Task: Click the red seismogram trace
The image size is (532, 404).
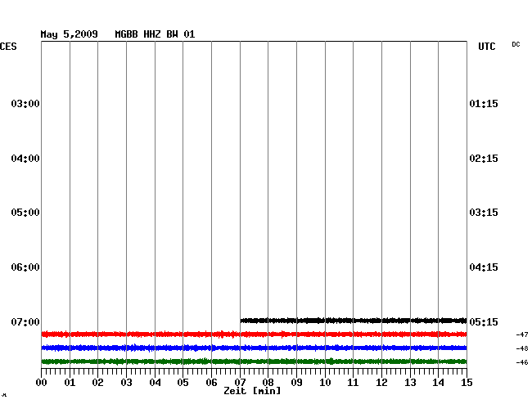Action: pyautogui.click(x=254, y=334)
